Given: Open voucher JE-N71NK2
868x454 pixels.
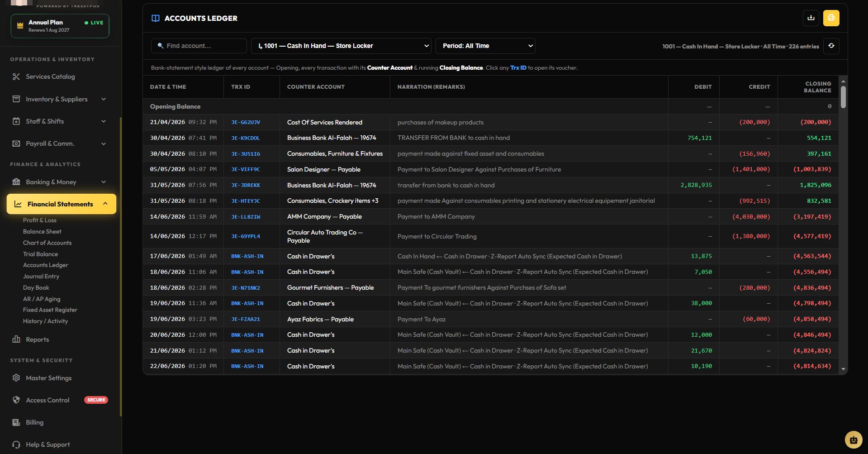Looking at the screenshot, I should [x=246, y=288].
